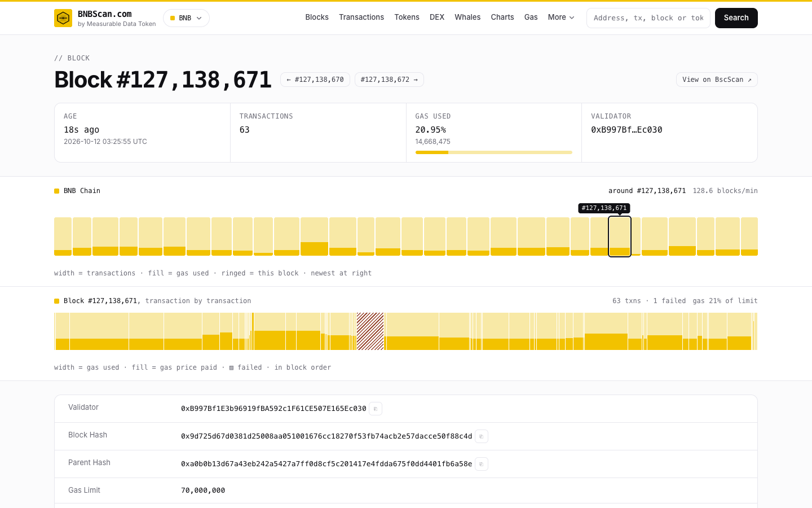The width and height of the screenshot is (812, 508).
Task: Click the 128.6 blocks/min text
Action: (725, 191)
